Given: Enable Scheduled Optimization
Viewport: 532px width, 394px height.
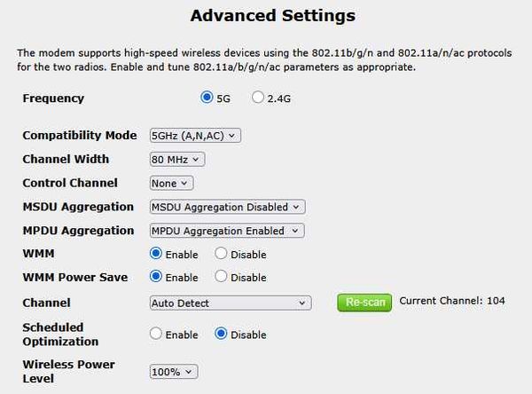Looking at the screenshot, I should (156, 334).
